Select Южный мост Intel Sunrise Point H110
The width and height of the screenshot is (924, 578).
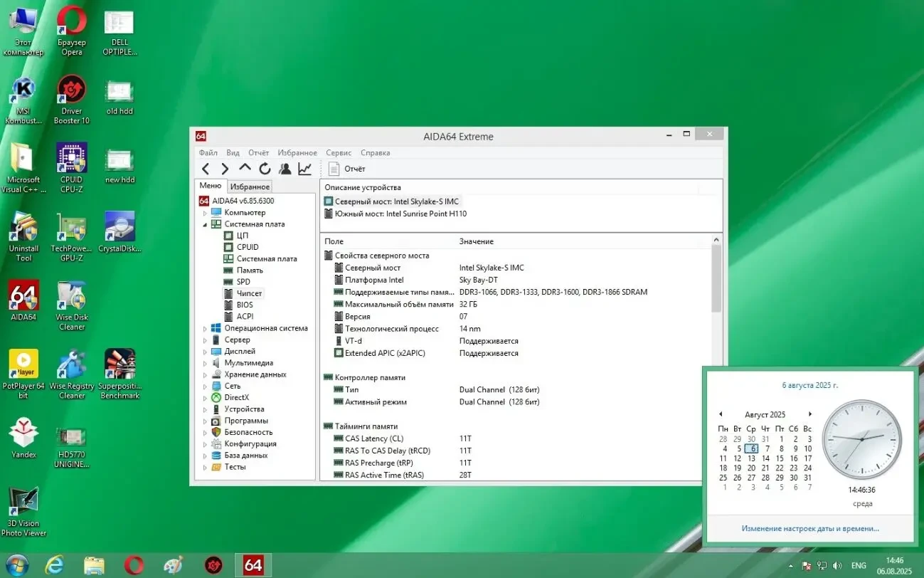coord(400,214)
